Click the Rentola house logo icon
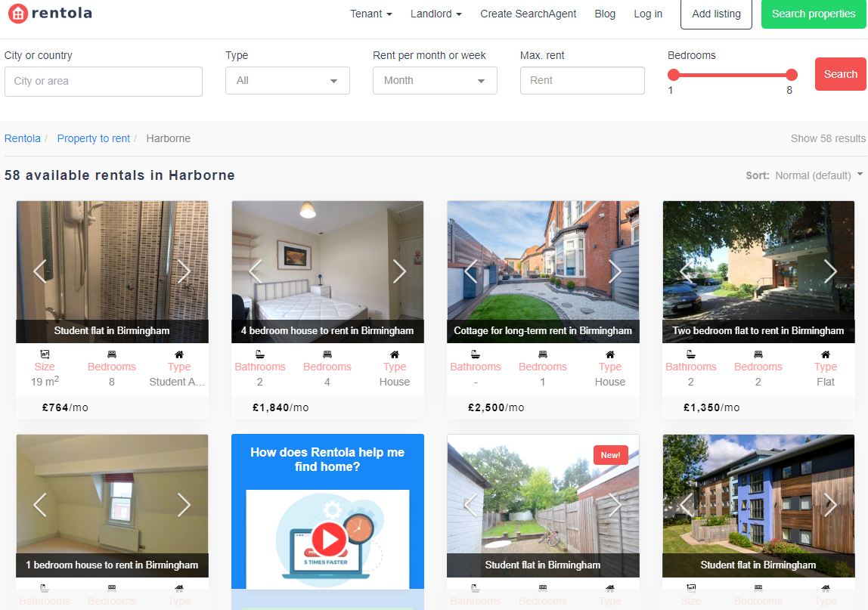Screen dimensions: 868x610 click(17, 14)
